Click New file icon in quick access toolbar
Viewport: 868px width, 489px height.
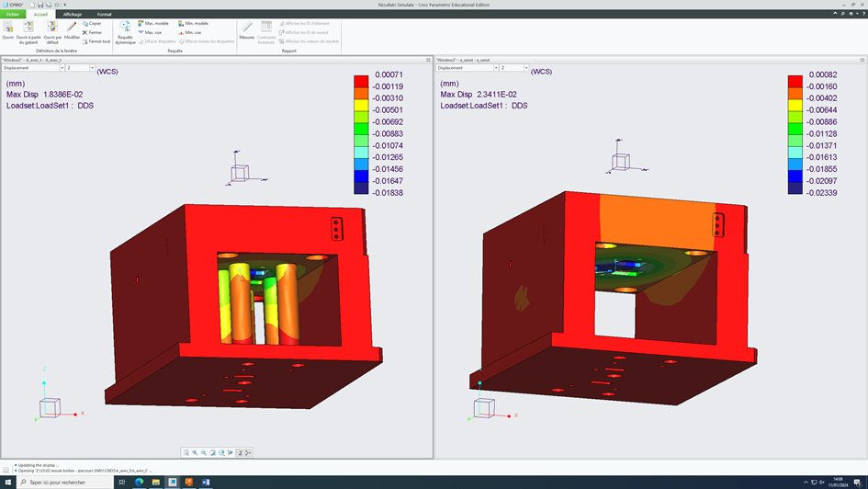point(32,5)
